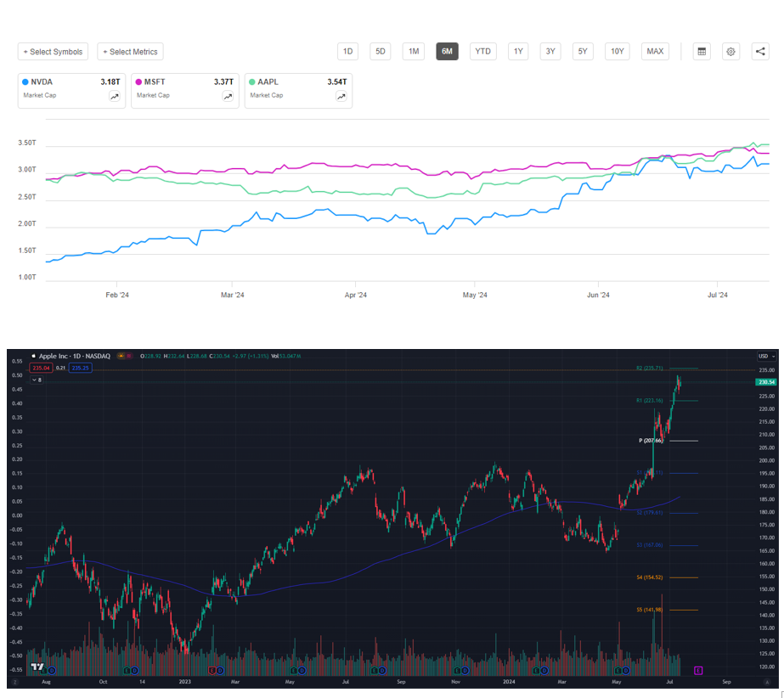Click the S4 (154.52) pivot label

pos(650,577)
